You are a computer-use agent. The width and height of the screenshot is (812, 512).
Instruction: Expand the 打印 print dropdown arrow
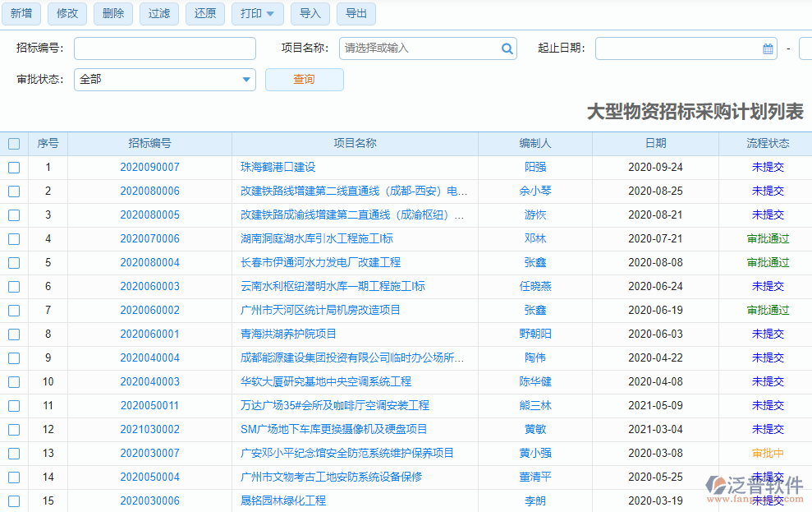pos(271,13)
